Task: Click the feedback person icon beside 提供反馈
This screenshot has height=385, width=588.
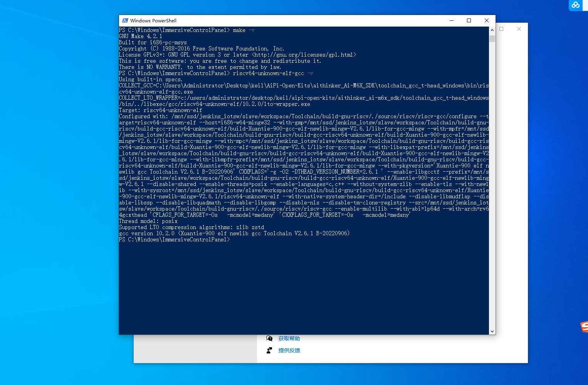Action: pos(269,350)
